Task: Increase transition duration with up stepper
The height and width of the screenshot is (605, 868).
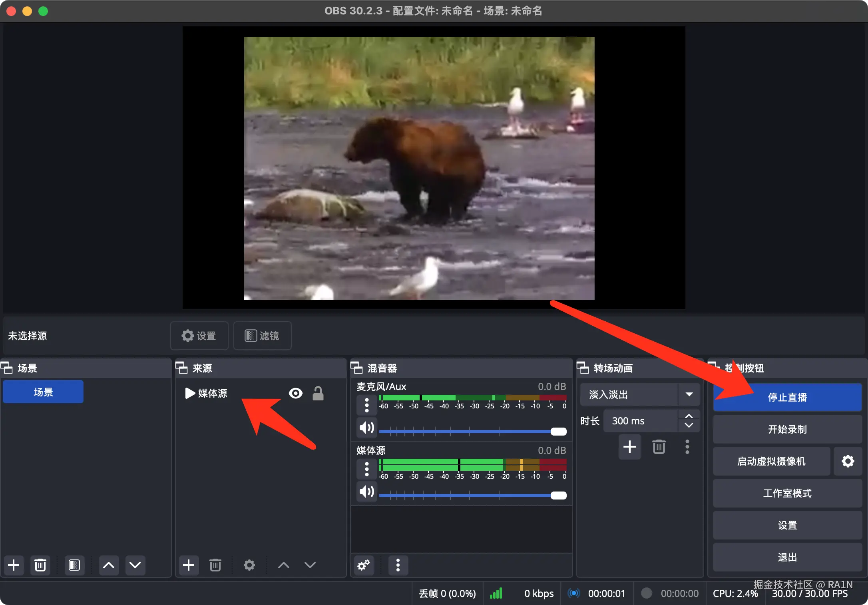Action: [689, 416]
